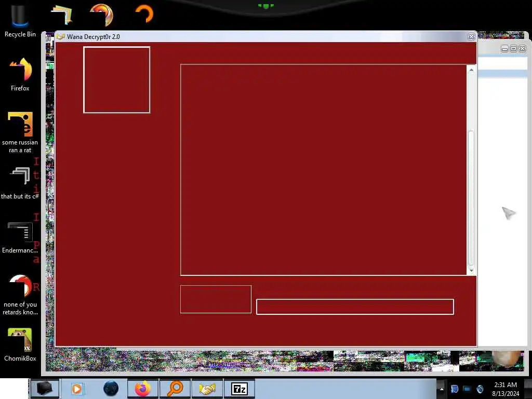Screen dimensions: 532x399
Task: Click the black box taskbar icon
Action: (x=45, y=389)
